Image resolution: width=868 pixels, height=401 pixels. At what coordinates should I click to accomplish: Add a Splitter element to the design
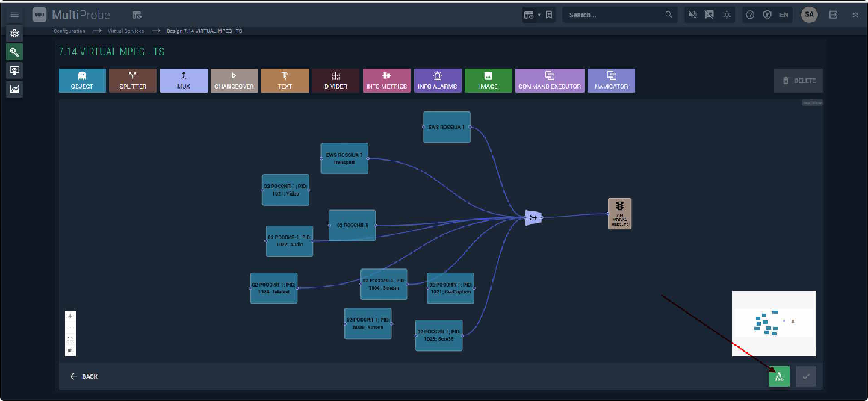click(133, 80)
